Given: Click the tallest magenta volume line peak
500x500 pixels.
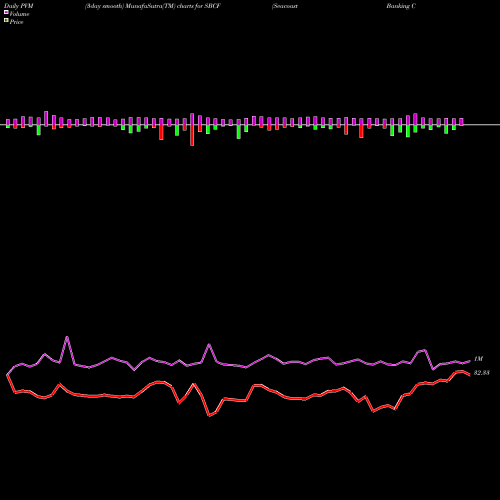Looking at the screenshot, I should tap(67, 337).
